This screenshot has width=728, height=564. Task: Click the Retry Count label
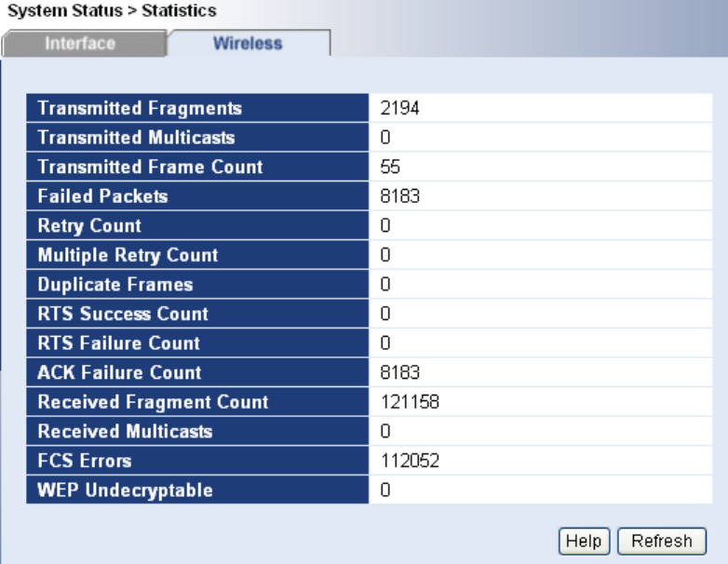[89, 225]
